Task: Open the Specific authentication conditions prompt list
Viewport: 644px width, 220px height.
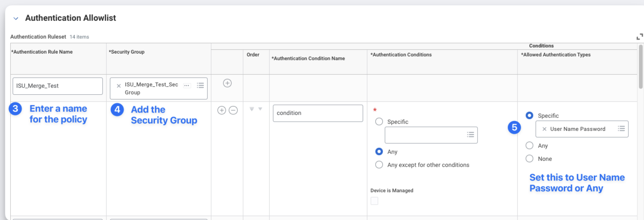Action: click(x=470, y=135)
